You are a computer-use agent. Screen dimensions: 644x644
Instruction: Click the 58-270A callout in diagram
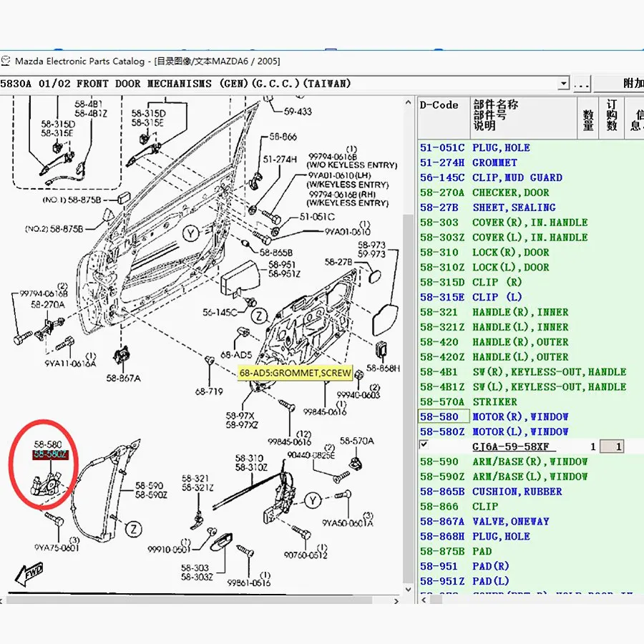pyautogui.click(x=48, y=304)
